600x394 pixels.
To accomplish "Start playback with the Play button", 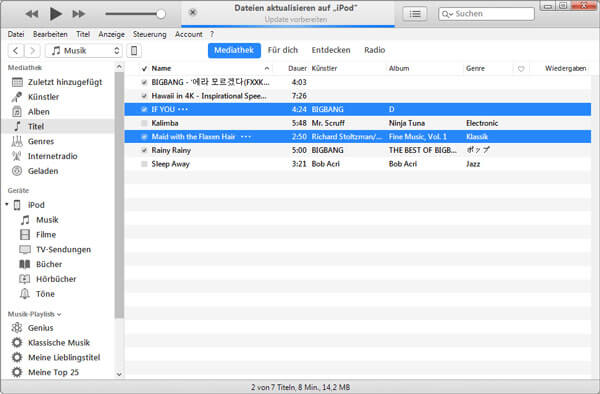I will (x=55, y=14).
